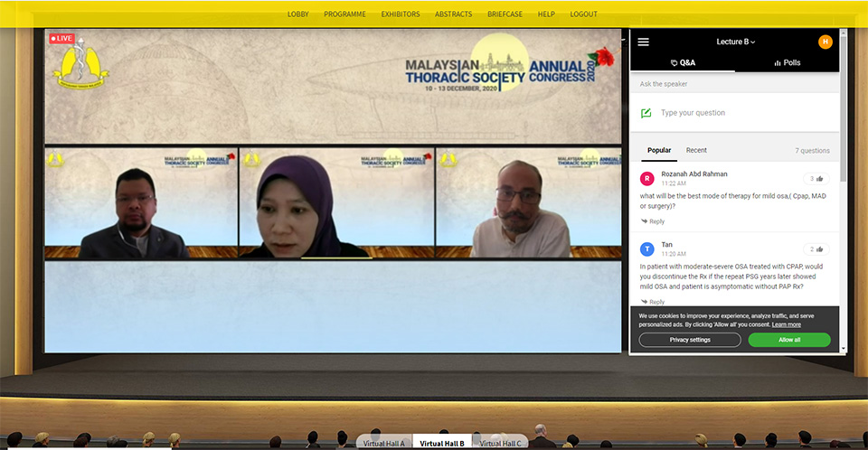Screen dimensions: 868x450
Task: Click the 11:20 AM timestamp
Action: coord(673,254)
